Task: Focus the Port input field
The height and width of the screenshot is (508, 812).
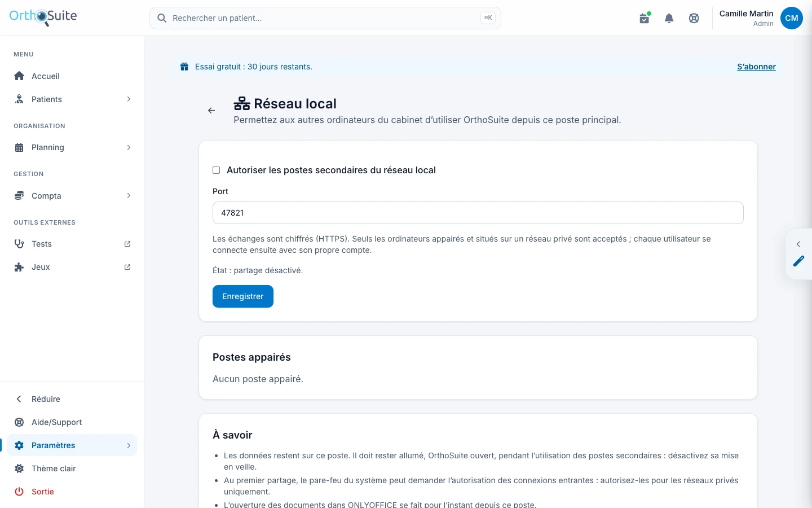Action: (x=478, y=213)
